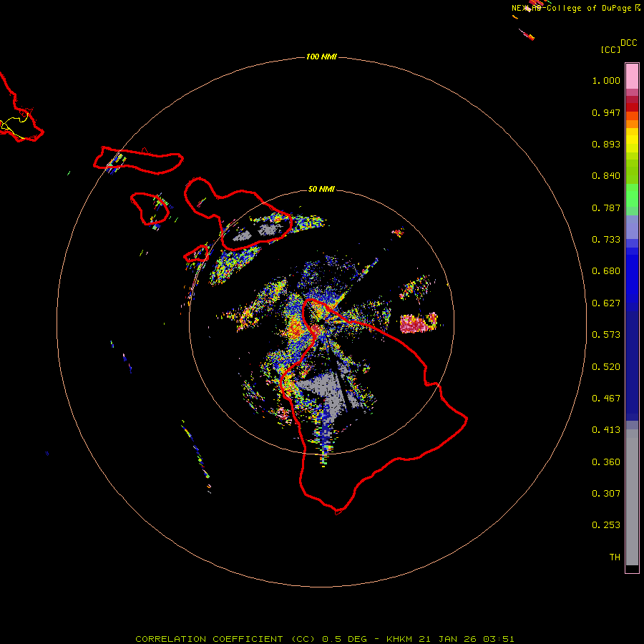The image size is (644, 644).
Task: Click the 0.520 scale value
Action: [606, 367]
